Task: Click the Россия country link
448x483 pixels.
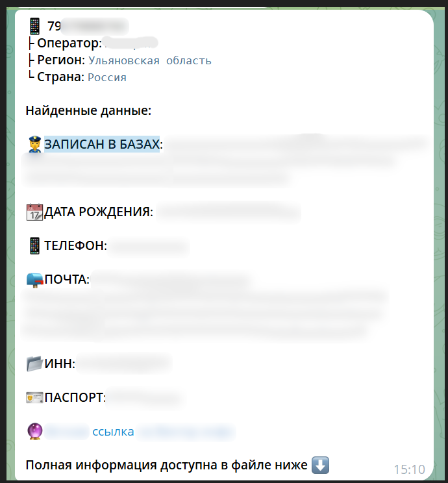Action: point(107,77)
